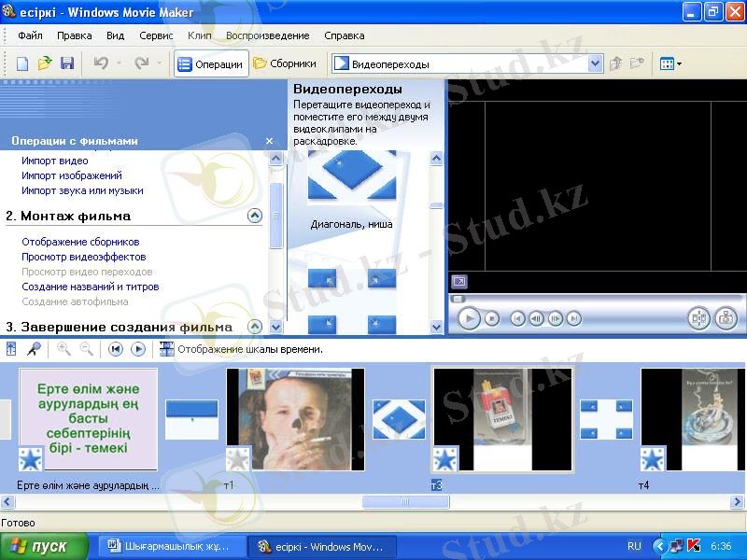This screenshot has height=560, width=747.
Task: Take a picture with the camera icon
Action: [x=726, y=318]
